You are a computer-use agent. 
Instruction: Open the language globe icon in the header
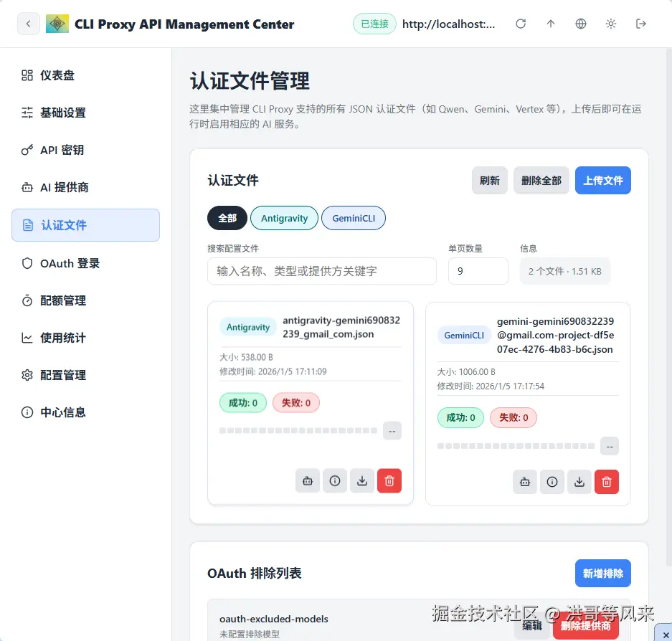pyautogui.click(x=580, y=23)
